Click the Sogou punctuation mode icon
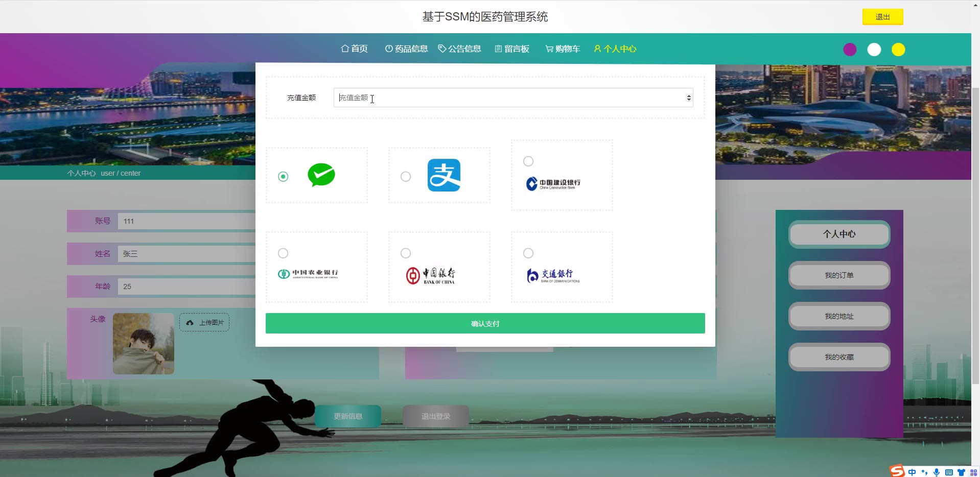980x477 pixels. click(x=924, y=472)
